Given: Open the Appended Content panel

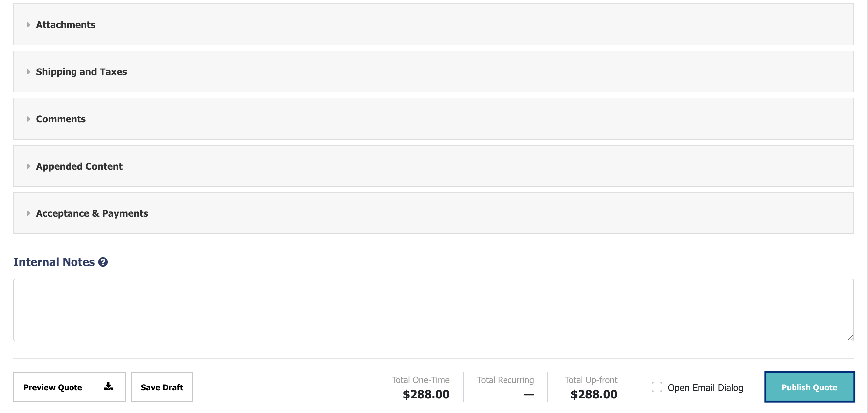Looking at the screenshot, I should point(433,166).
